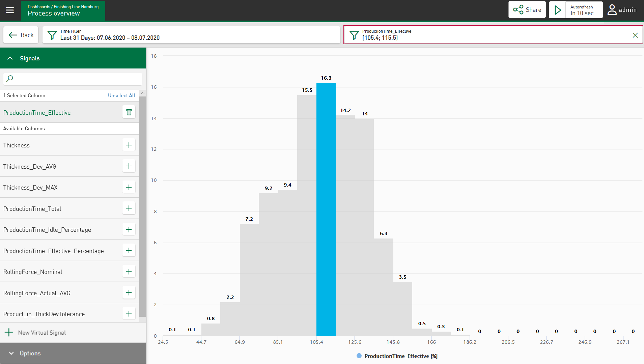Delete ProductionTime_Effective with trash icon
This screenshot has width=644, height=364.
[129, 112]
